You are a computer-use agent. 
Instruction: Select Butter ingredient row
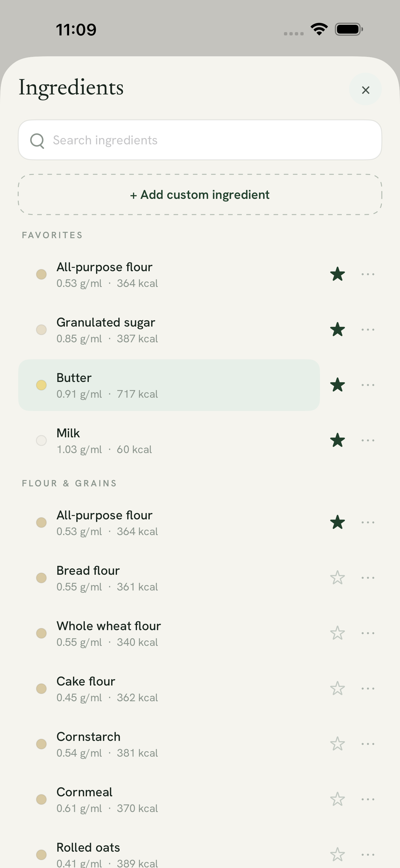pyautogui.click(x=169, y=385)
